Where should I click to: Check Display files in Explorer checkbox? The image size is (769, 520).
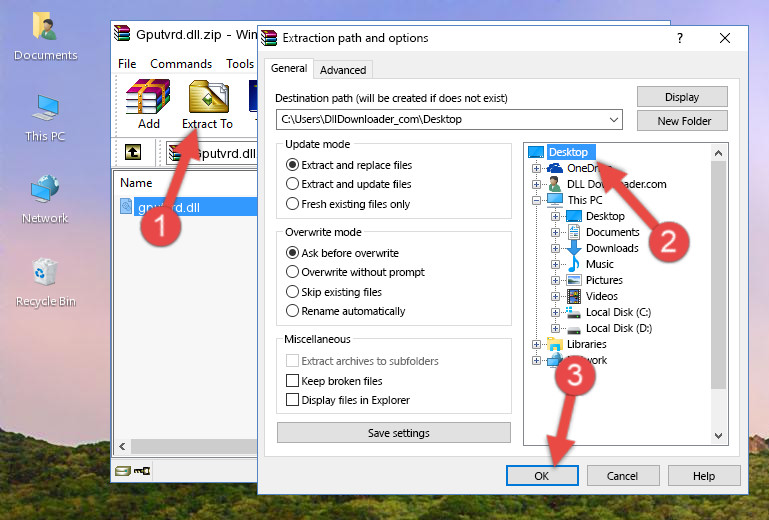[x=292, y=400]
